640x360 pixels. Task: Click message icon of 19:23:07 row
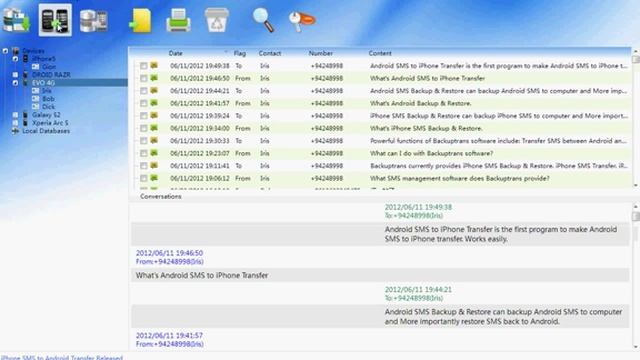point(154,153)
